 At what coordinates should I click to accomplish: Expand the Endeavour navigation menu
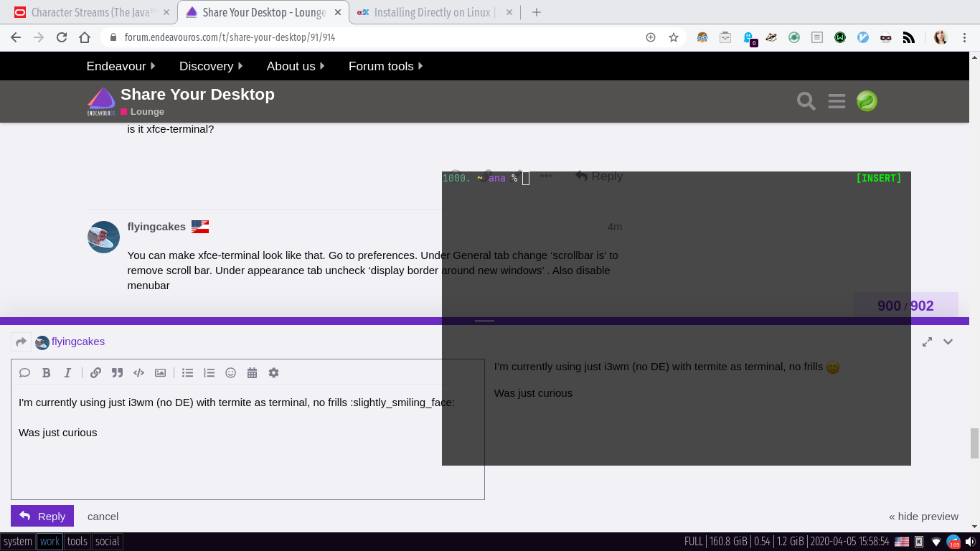(121, 66)
